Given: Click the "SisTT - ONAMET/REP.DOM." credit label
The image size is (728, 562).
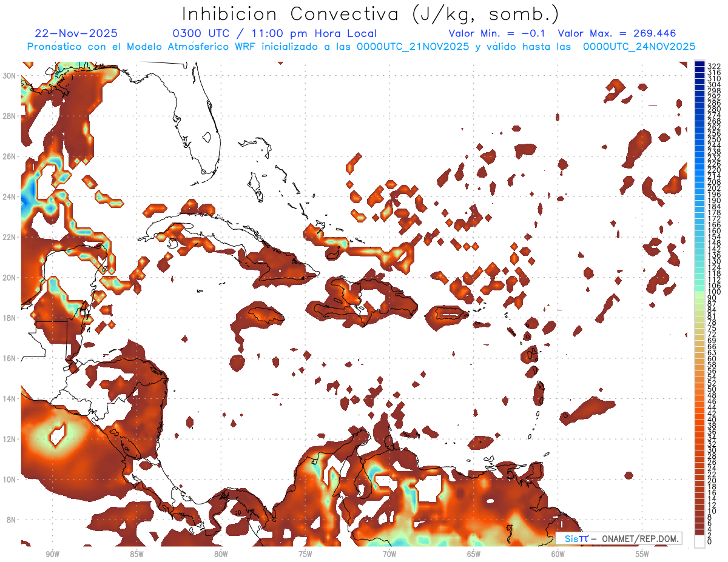Looking at the screenshot, I should click(x=619, y=538).
